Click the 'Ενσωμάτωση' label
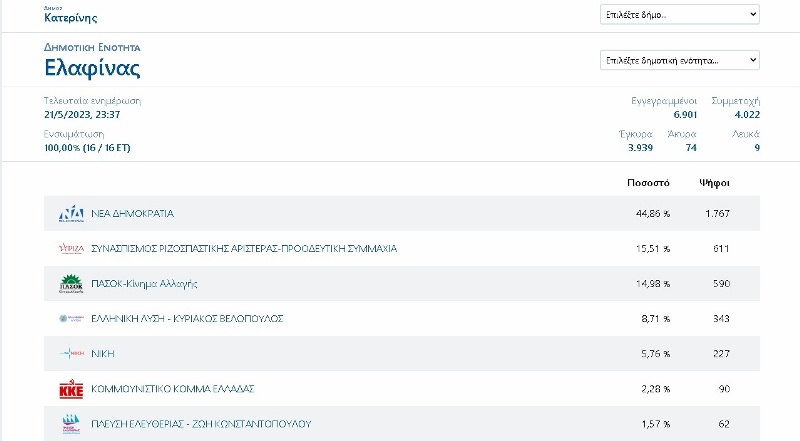Image resolution: width=800 pixels, height=441 pixels. pyautogui.click(x=74, y=134)
